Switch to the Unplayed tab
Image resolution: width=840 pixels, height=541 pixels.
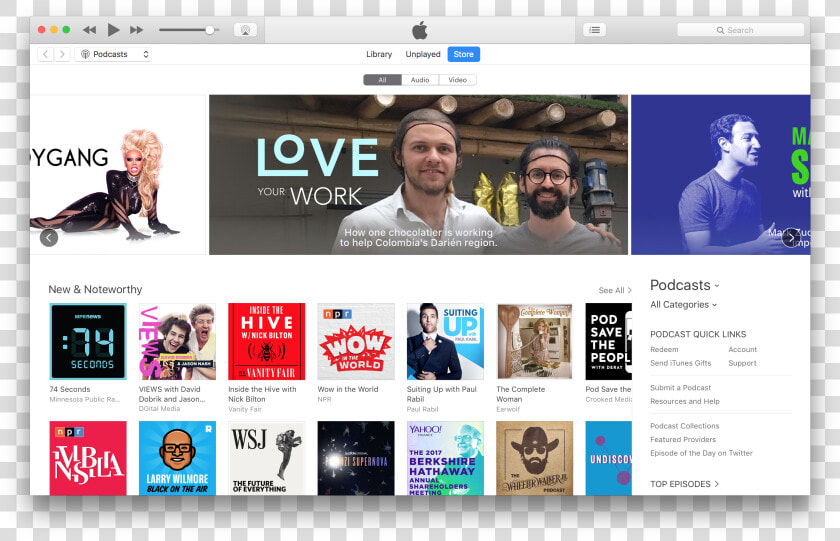[423, 54]
